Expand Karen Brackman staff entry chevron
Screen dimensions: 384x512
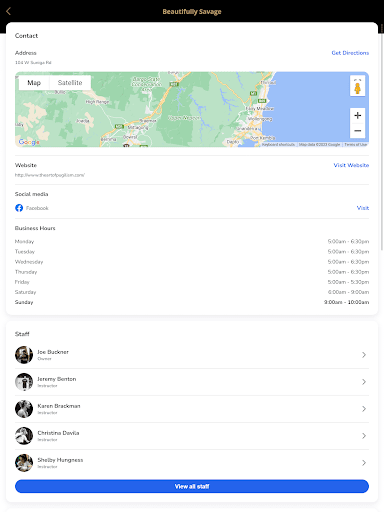pos(364,409)
